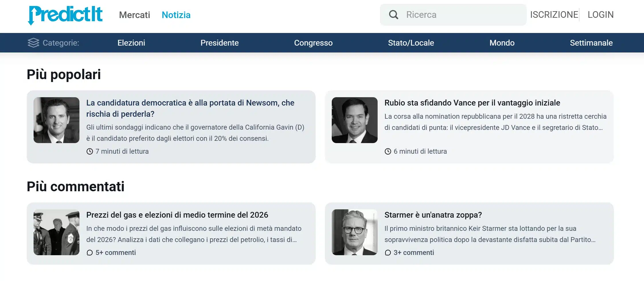Open the Notizia section
This screenshot has height=281, width=644.
coord(176,15)
